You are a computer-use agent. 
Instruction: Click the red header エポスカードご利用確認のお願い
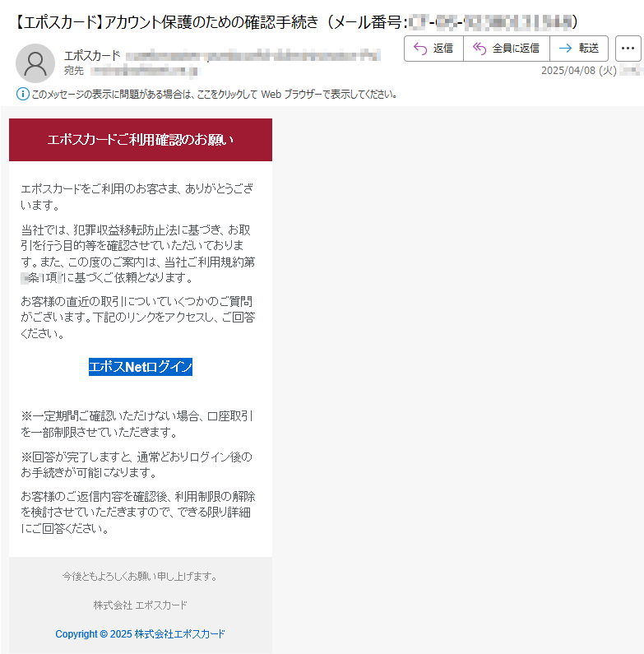[141, 140]
